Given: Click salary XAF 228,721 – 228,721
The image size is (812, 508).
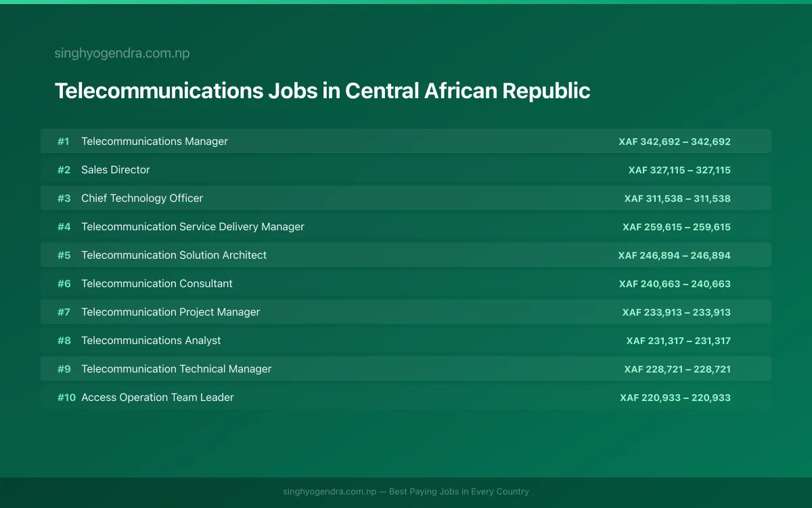Looking at the screenshot, I should coord(677,369).
